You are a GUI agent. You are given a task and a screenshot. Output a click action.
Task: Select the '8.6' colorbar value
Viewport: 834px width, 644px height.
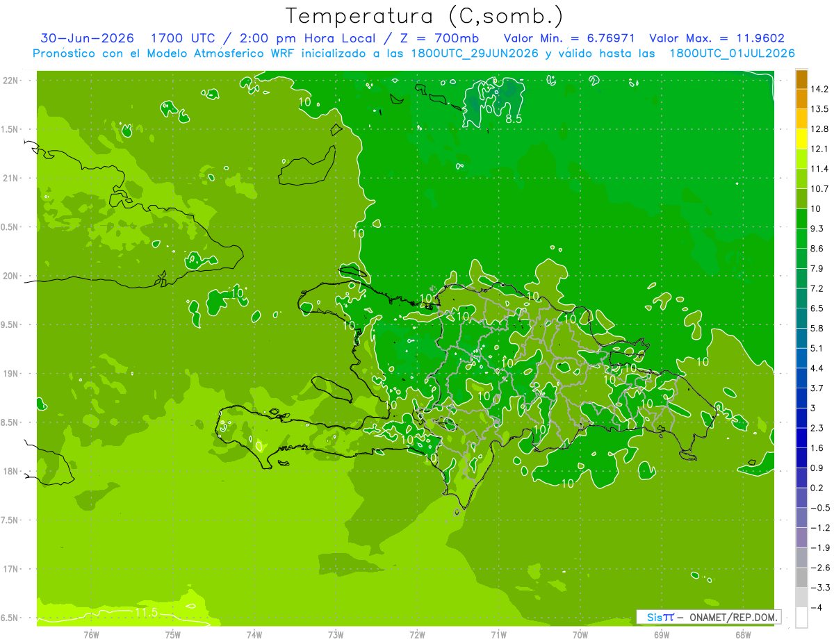click(817, 249)
